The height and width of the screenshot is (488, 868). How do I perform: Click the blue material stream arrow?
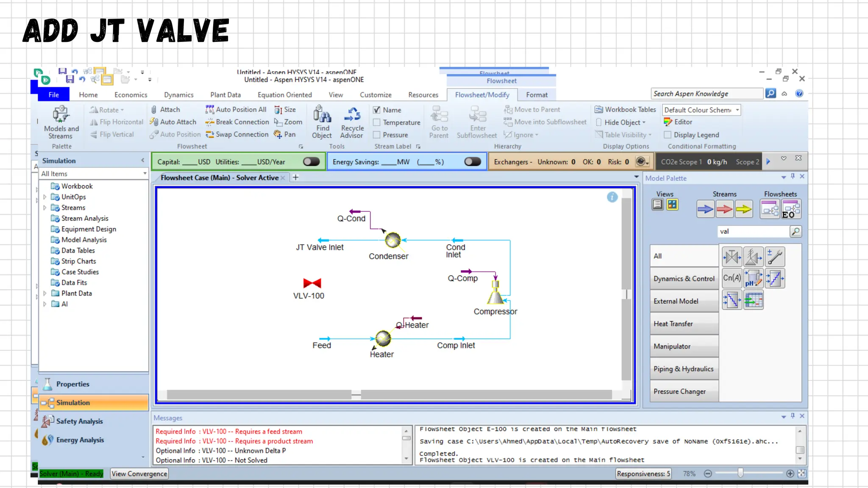point(705,209)
